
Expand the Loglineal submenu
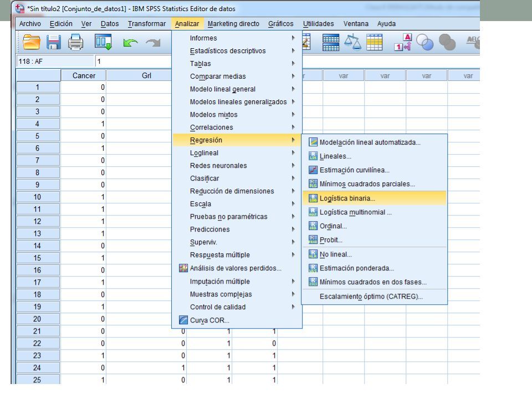237,153
